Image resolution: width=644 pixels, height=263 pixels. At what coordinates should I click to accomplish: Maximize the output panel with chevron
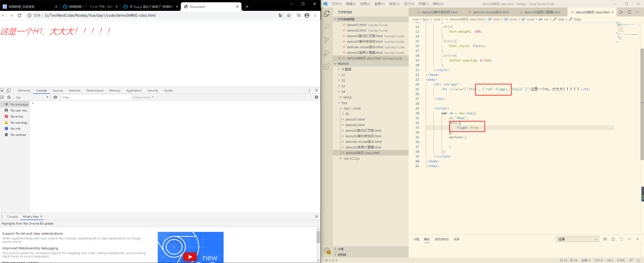click(x=629, y=239)
